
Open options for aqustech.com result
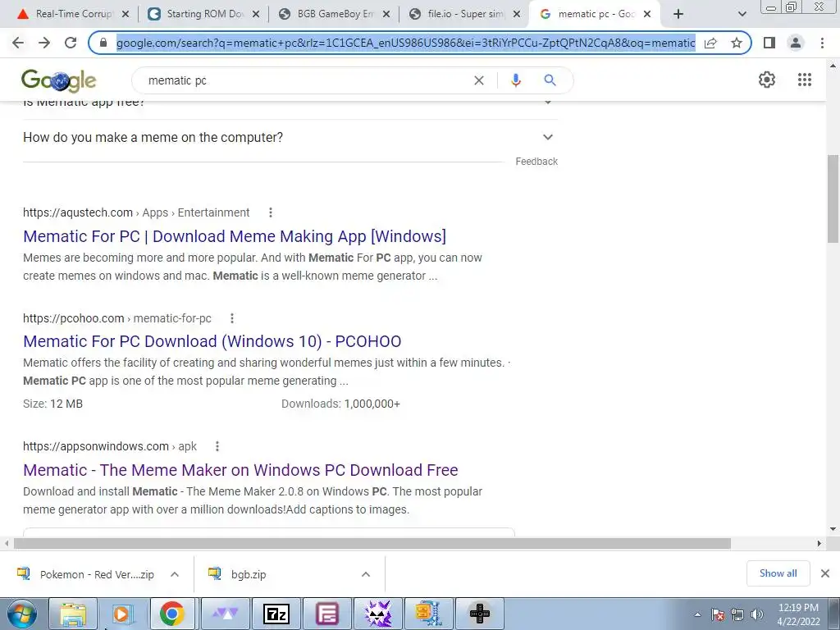pos(271,212)
